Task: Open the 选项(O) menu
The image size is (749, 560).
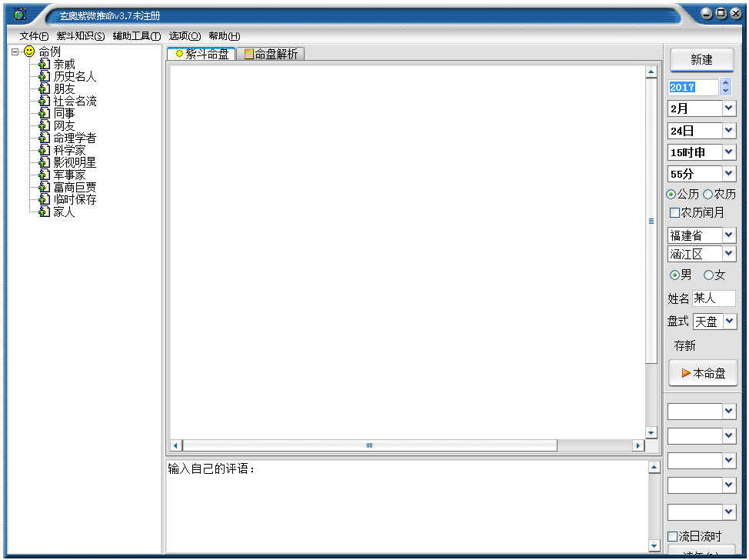Action: coord(185,36)
